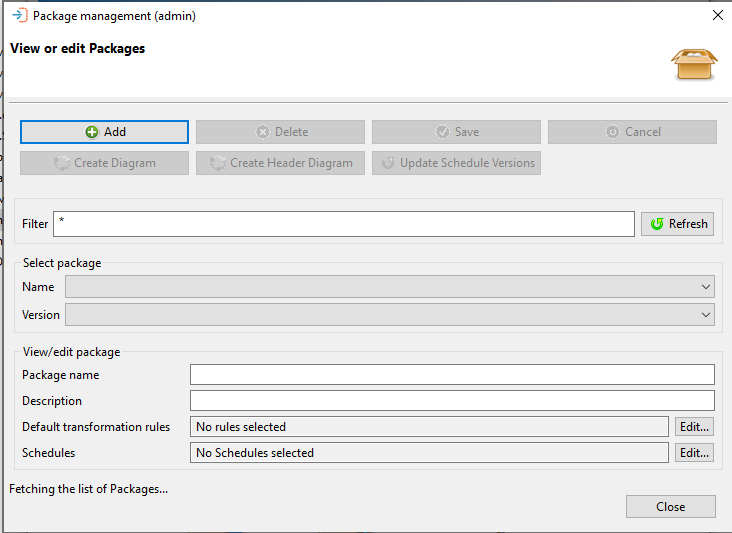The height and width of the screenshot is (533, 732).
Task: Click the orange package box icon
Action: click(x=694, y=64)
